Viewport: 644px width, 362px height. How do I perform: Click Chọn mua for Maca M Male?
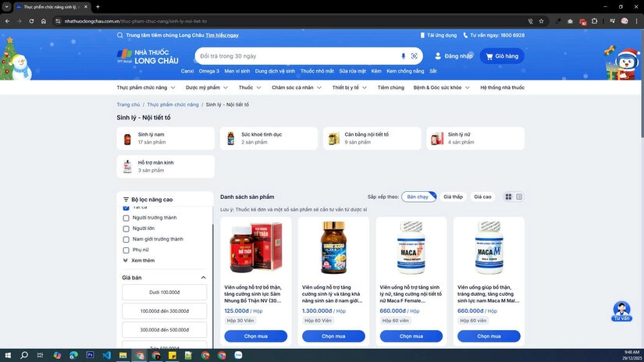pyautogui.click(x=489, y=336)
